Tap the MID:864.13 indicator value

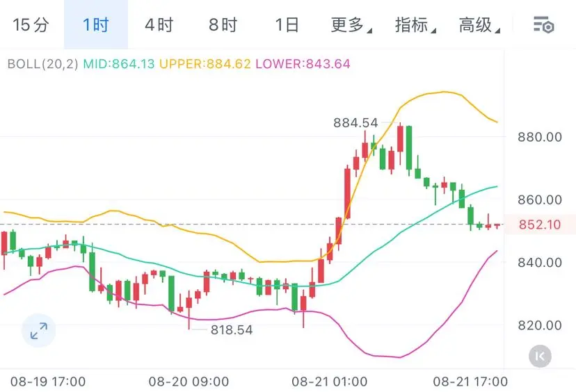coord(119,64)
